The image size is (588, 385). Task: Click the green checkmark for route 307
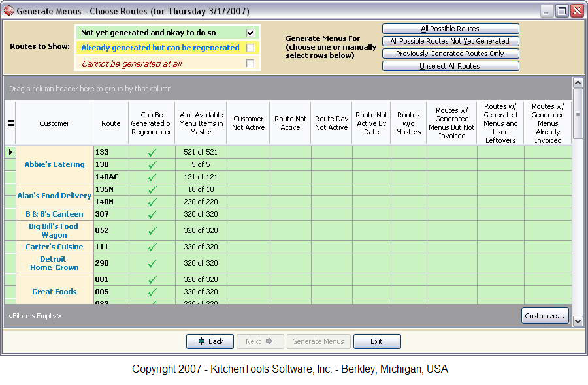pyautogui.click(x=152, y=214)
